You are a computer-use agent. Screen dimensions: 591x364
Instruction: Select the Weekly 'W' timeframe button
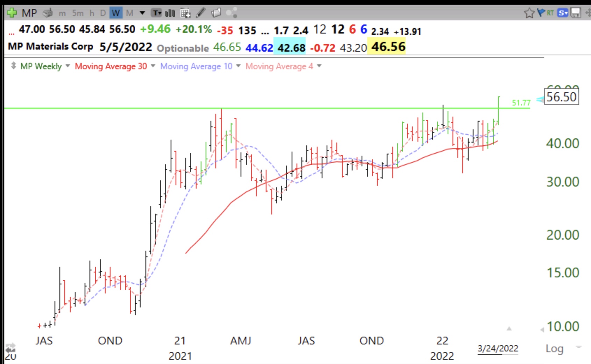coord(115,13)
